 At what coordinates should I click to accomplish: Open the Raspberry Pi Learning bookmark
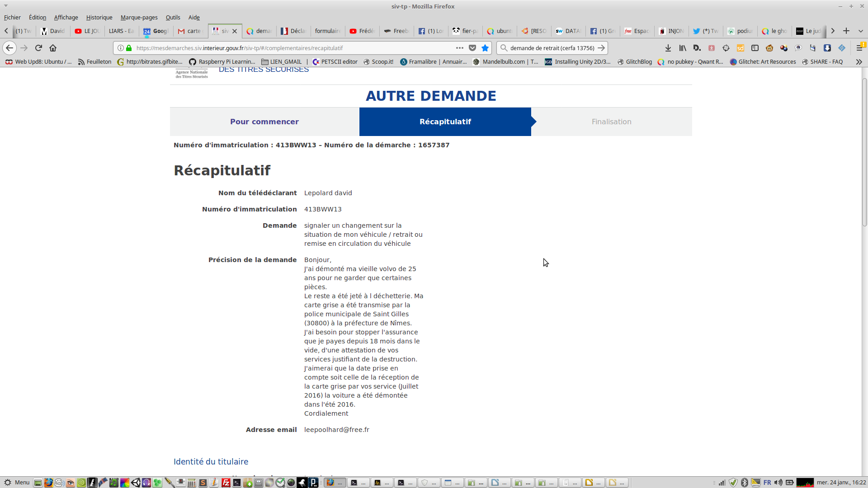(x=222, y=62)
